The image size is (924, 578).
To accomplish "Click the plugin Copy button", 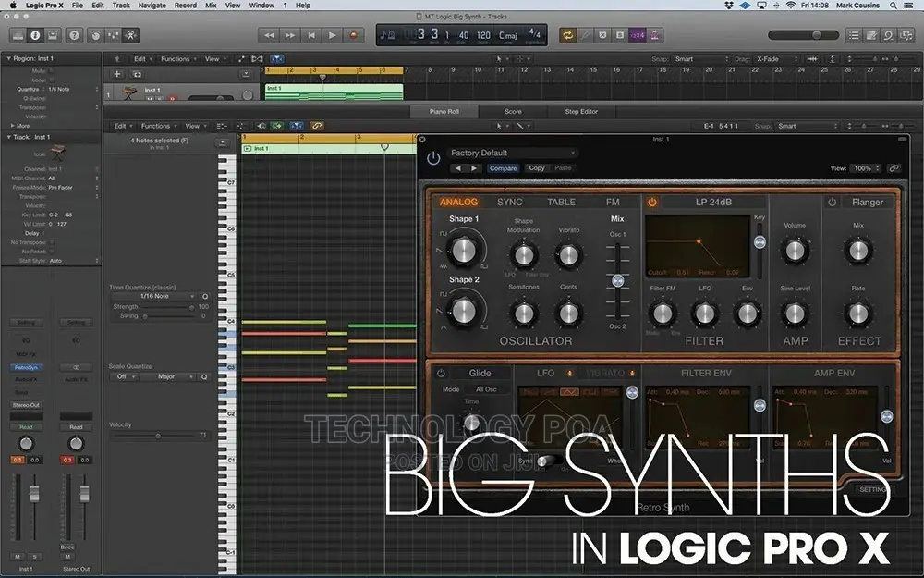I will coord(537,168).
